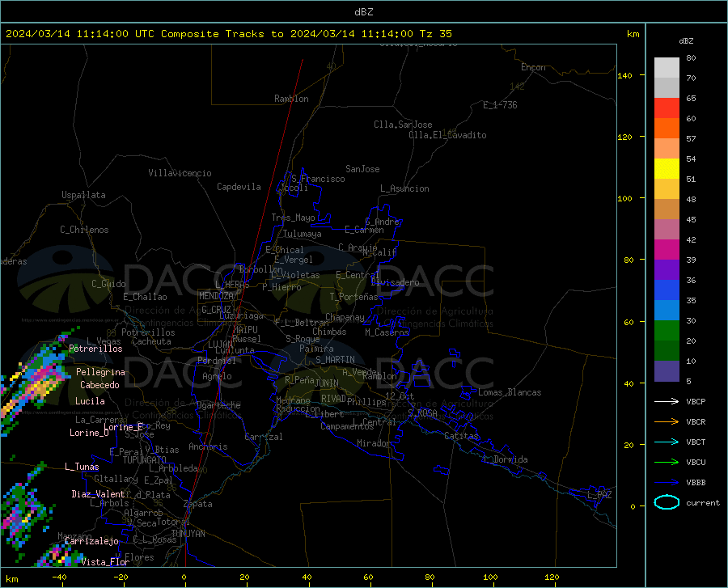The width and height of the screenshot is (728, 588).
Task: Click the cyan 'current' ellipse legend symbol
Action: coord(667,502)
